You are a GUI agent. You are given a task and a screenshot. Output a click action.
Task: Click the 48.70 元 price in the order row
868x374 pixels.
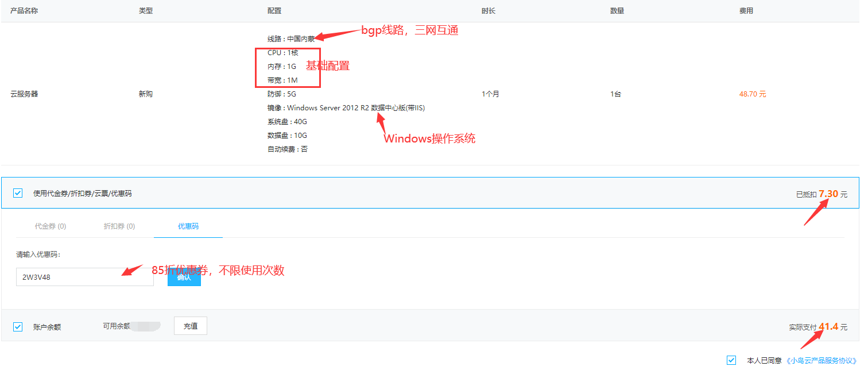pos(753,94)
